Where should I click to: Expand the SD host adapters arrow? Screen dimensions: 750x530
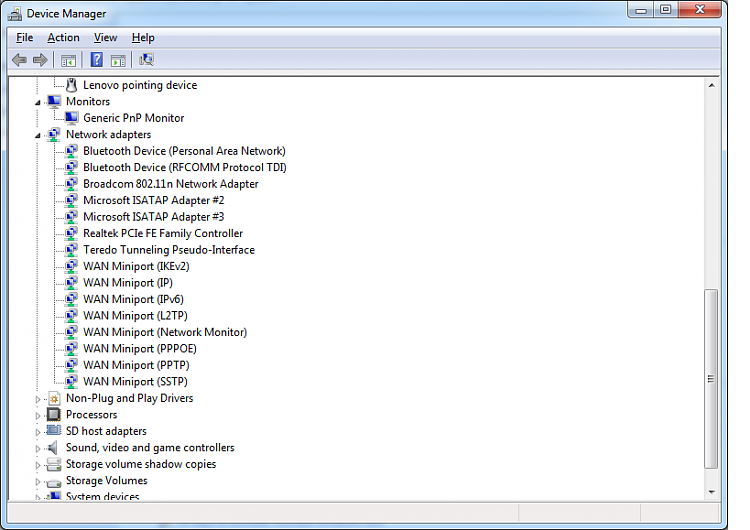tap(38, 432)
